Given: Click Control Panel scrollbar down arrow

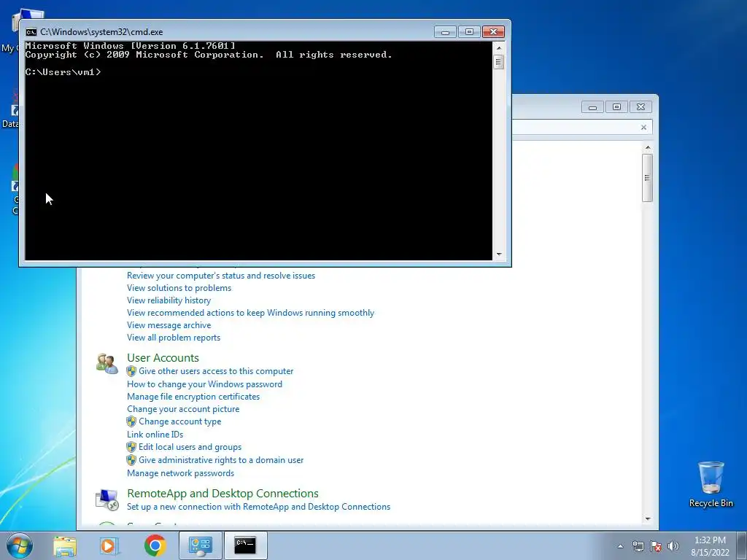Looking at the screenshot, I should tap(648, 518).
